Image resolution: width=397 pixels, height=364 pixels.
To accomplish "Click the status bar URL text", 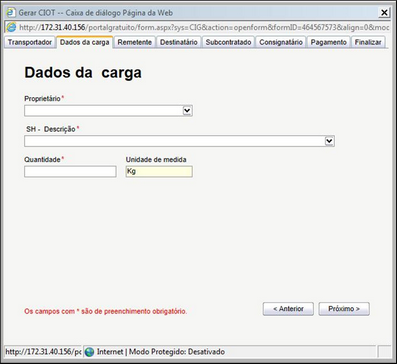I will coord(43,352).
